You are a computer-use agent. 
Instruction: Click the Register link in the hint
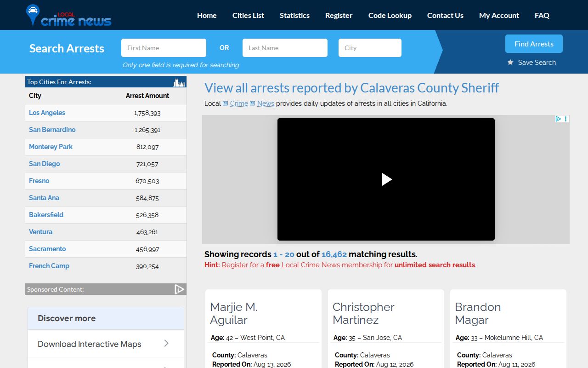tap(235, 265)
